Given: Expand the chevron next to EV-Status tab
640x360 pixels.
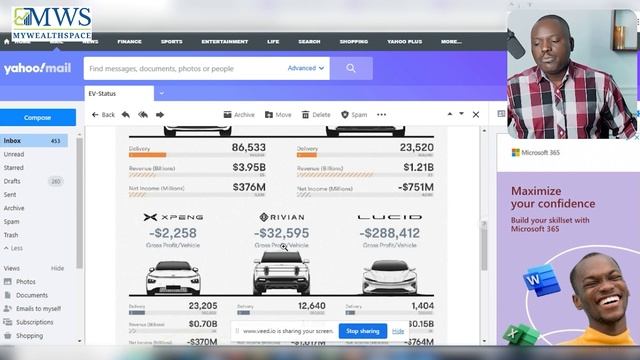Looking at the screenshot, I should click(x=162, y=93).
